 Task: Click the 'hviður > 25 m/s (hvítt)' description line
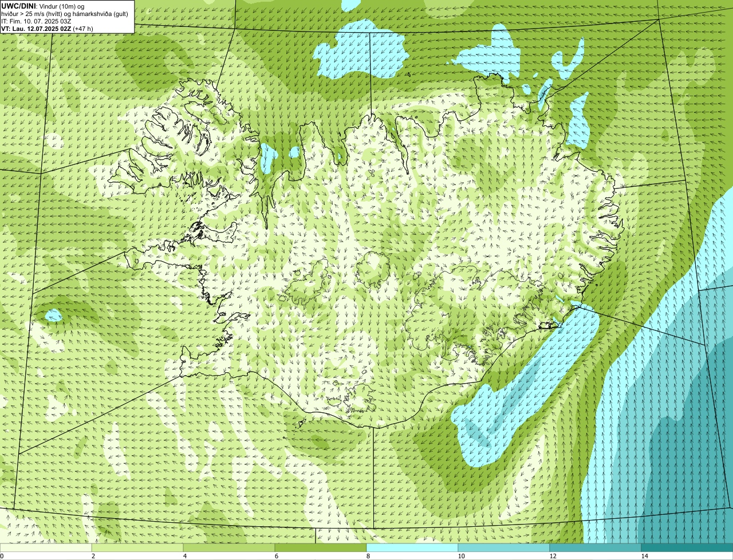(65, 13)
